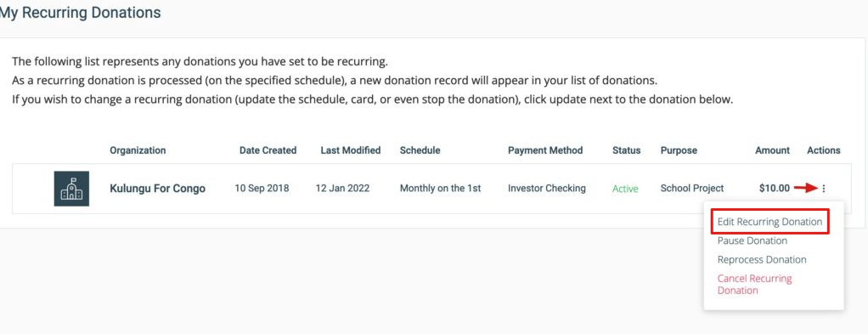Click the Organization column header

(x=138, y=150)
